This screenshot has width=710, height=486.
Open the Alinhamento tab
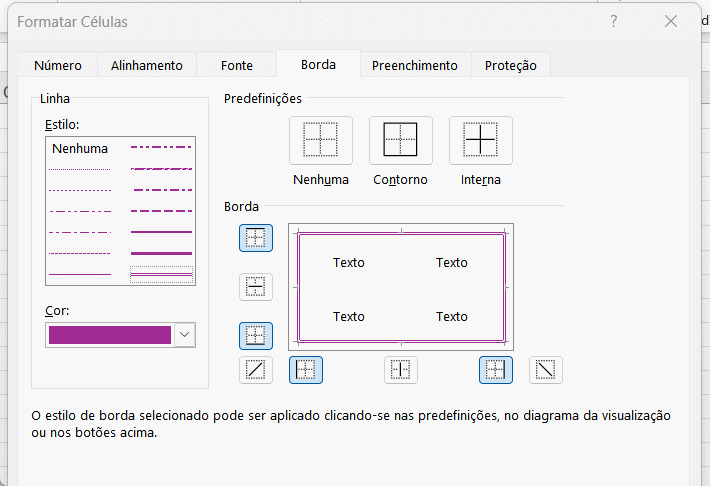[147, 65]
